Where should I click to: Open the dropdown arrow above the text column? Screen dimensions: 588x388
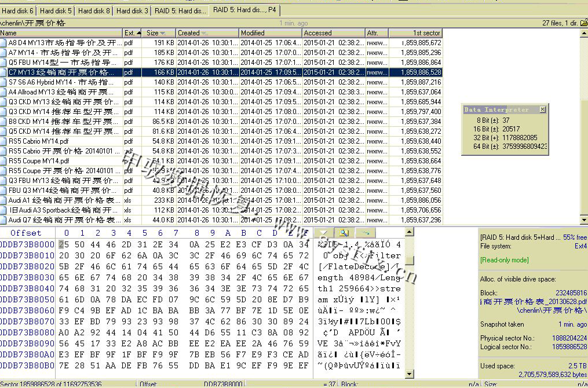coord(323,233)
